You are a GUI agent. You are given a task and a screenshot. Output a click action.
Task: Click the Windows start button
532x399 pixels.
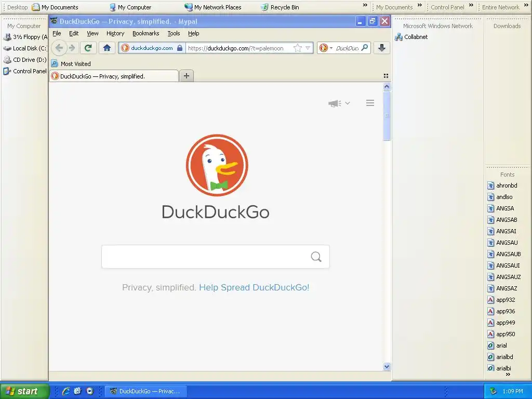coord(24,391)
